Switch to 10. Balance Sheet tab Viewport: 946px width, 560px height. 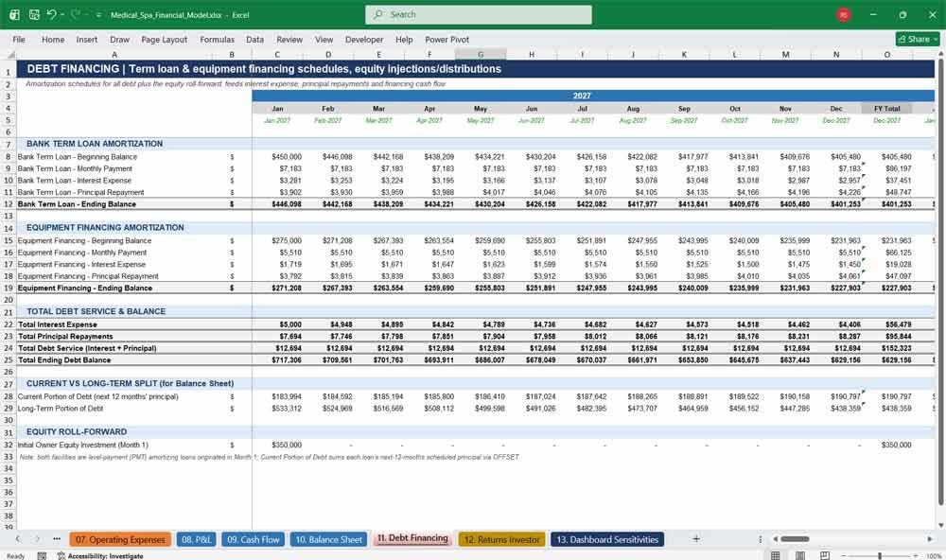tap(329, 539)
